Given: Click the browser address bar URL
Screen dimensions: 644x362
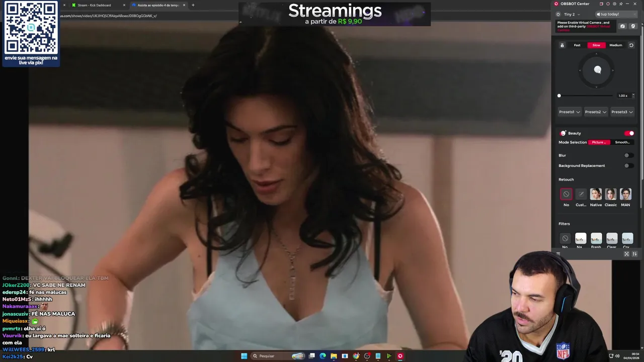Looking at the screenshot, I should coord(108,16).
